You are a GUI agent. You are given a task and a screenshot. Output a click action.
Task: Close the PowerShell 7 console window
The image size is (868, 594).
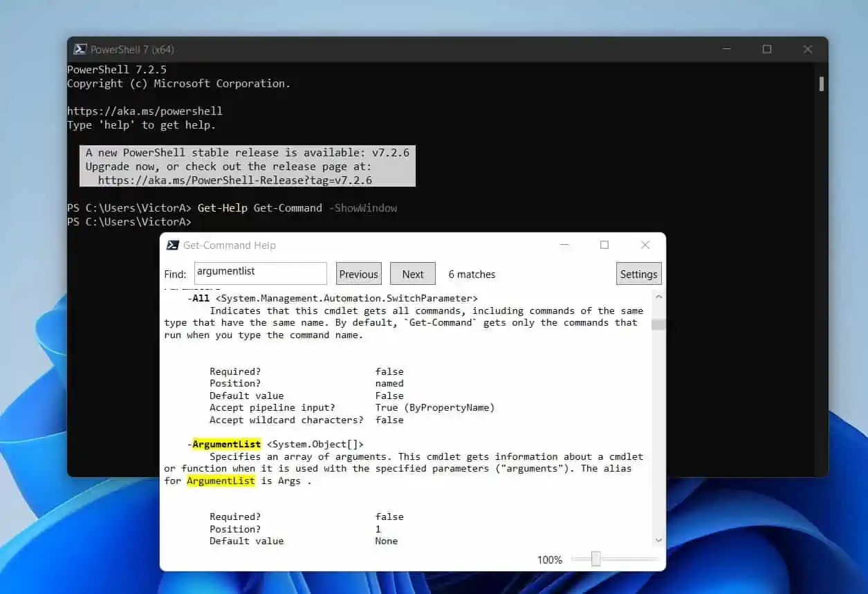807,49
